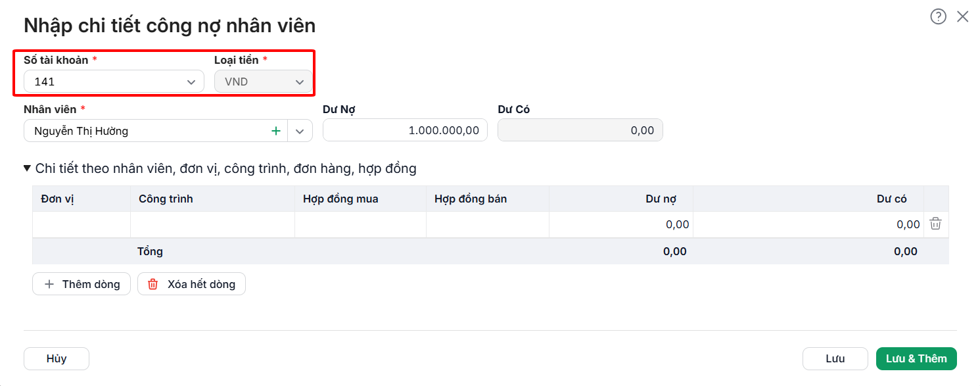
Task: Select the Hợp đồng mua cell in first row
Action: point(361,224)
